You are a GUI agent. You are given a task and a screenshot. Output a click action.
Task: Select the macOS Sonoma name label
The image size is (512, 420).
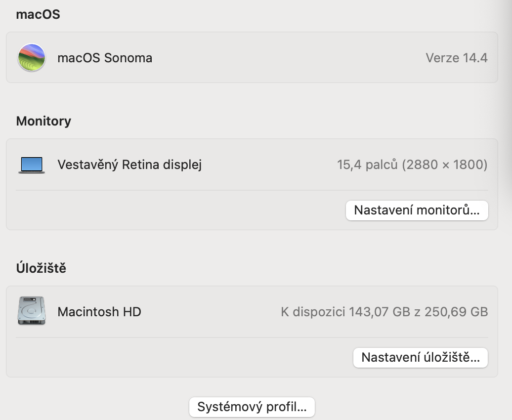pos(105,58)
